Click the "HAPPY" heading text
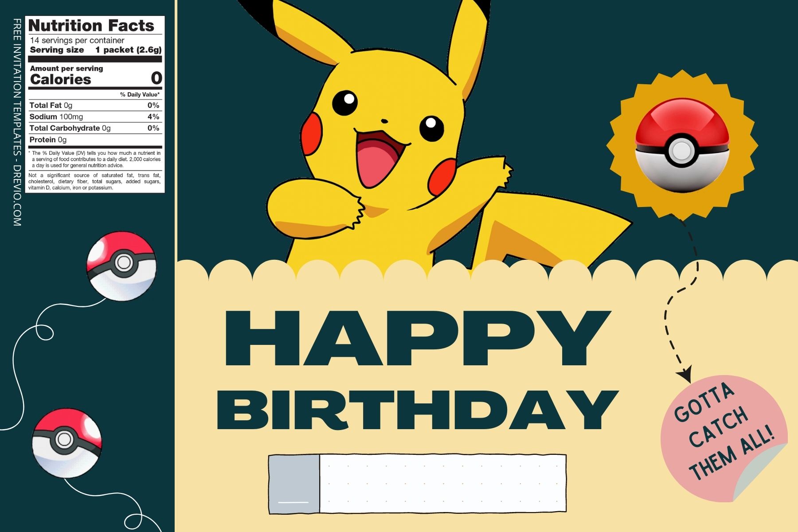This screenshot has width=798, height=532. [418, 338]
